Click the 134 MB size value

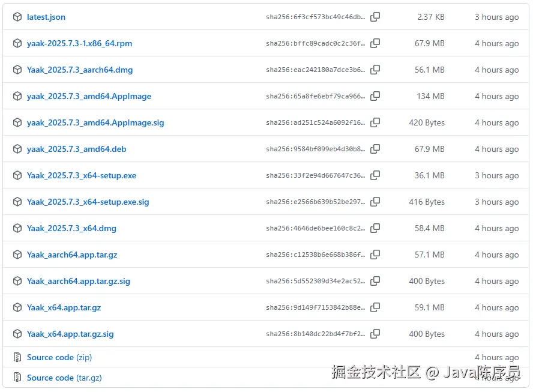[x=431, y=97]
